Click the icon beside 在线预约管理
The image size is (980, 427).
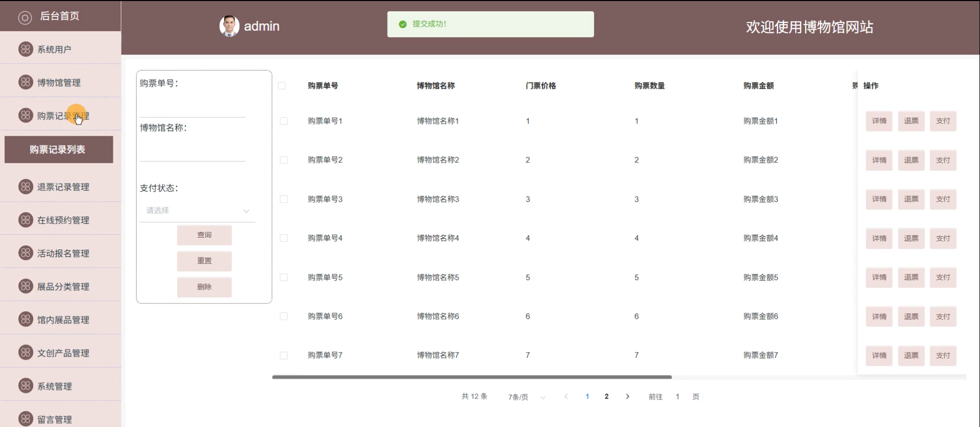(26, 220)
